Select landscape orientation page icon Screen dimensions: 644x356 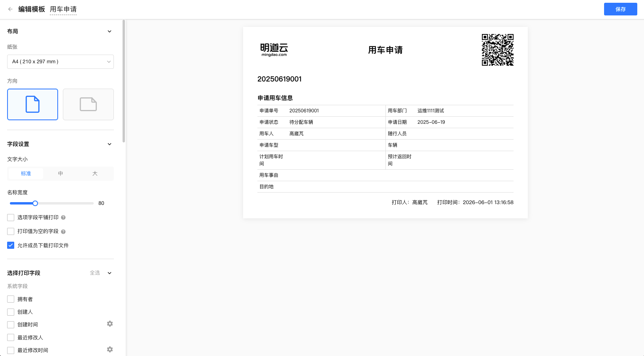point(88,104)
